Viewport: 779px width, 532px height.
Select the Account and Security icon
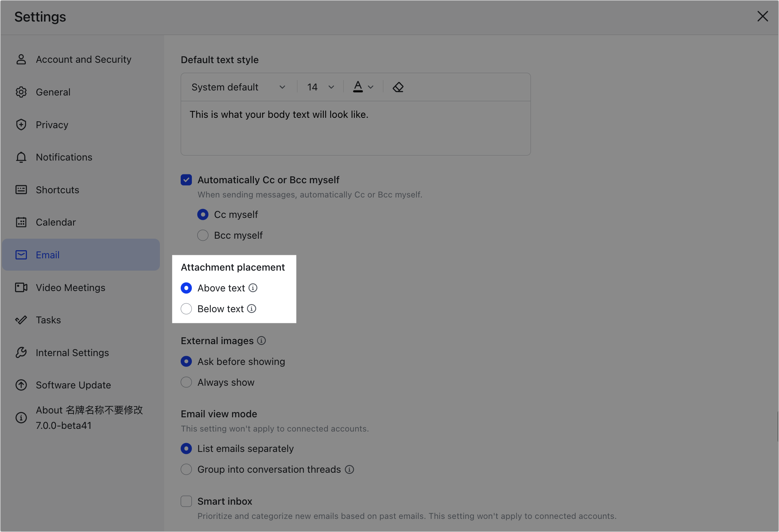click(x=21, y=59)
